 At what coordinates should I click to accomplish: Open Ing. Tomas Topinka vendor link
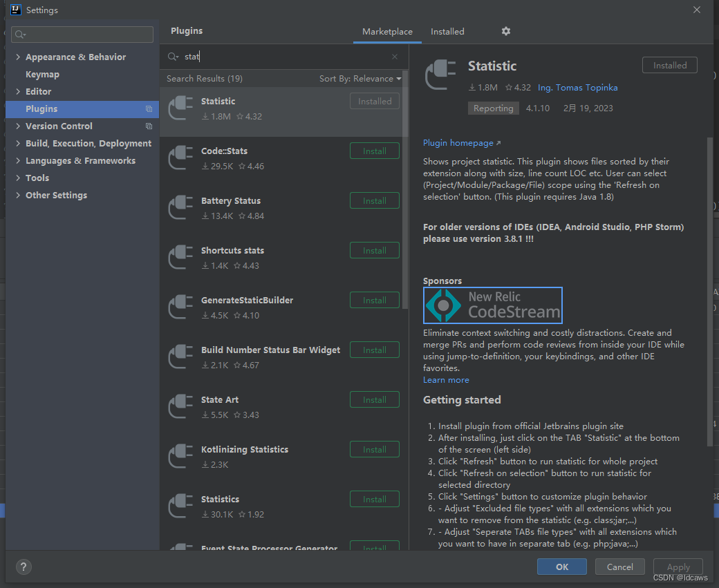pos(578,88)
